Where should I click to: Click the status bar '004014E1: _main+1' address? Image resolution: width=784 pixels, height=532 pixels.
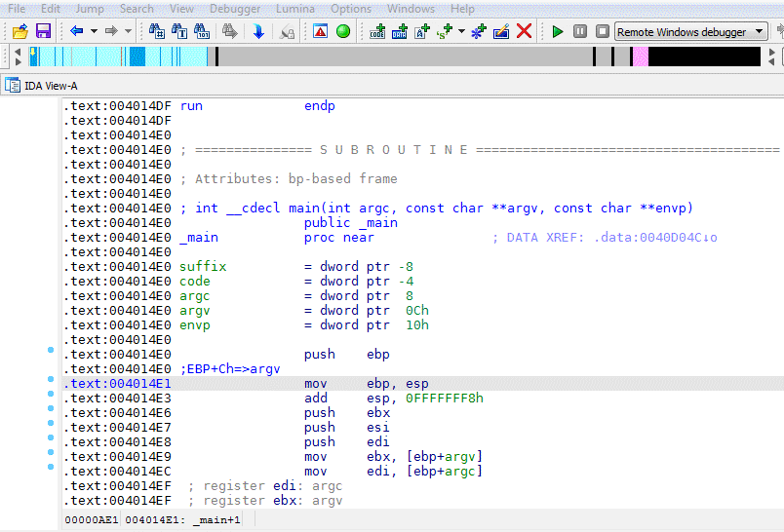pyautogui.click(x=182, y=520)
